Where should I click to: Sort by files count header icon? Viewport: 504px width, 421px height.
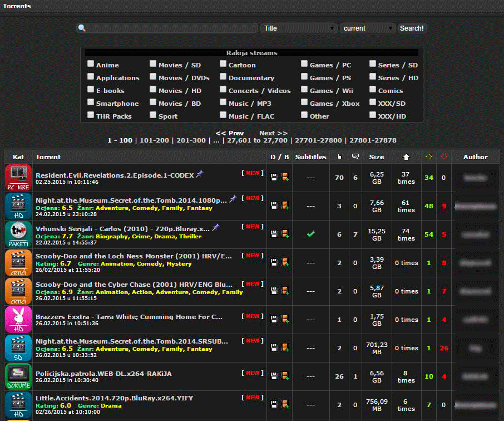tap(339, 156)
